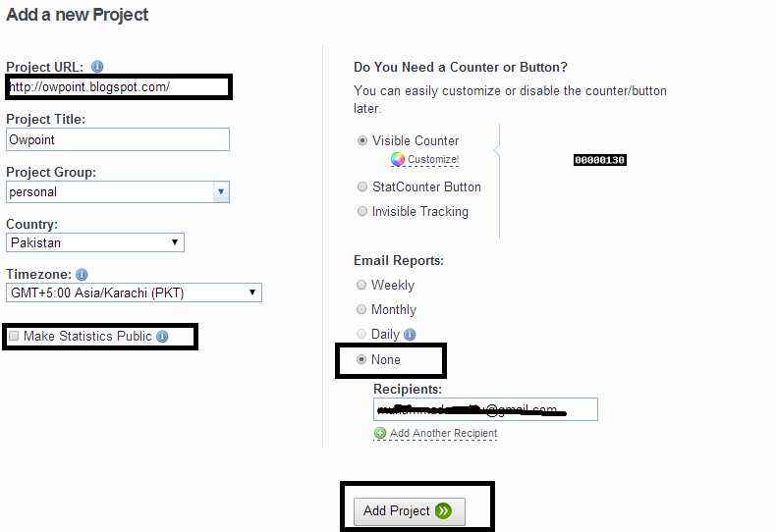Click the Add Project button
Image resolution: width=776 pixels, height=532 pixels.
[409, 511]
